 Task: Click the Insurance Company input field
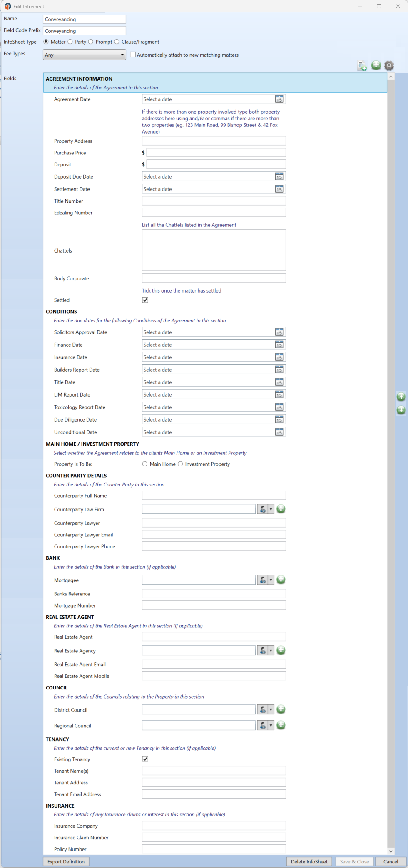pyautogui.click(x=214, y=826)
